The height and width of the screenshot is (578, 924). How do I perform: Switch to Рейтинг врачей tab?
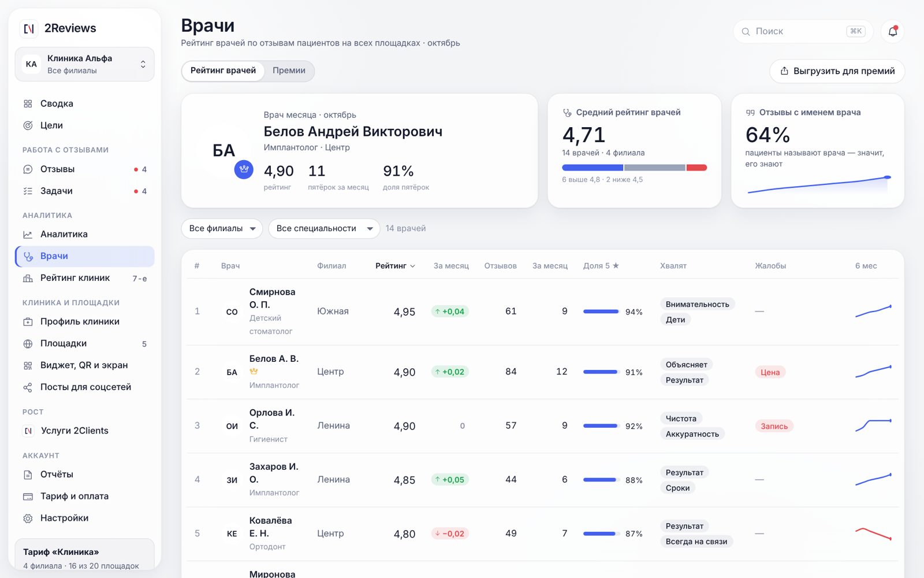point(223,71)
